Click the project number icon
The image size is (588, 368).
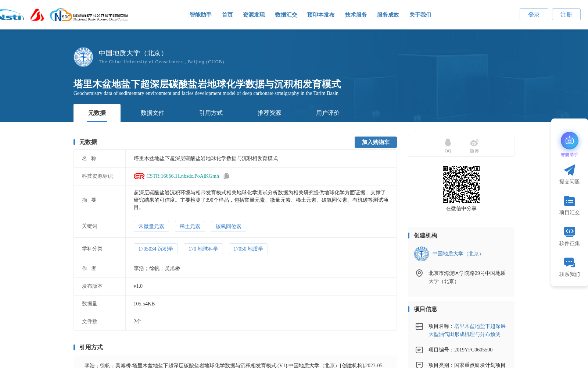point(419,350)
